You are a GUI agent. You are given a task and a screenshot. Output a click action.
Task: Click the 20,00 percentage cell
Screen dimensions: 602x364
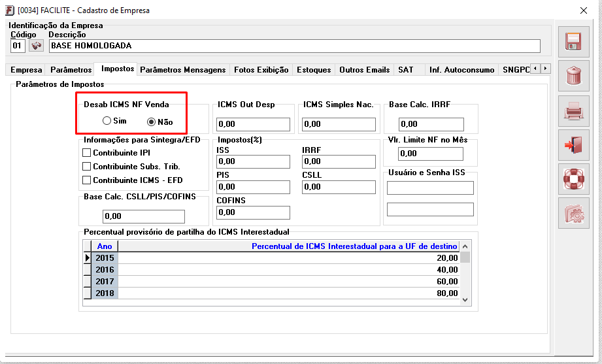coord(289,258)
